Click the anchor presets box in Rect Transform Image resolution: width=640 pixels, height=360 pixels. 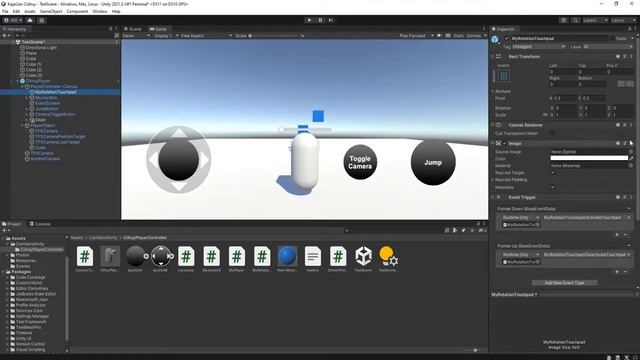pyautogui.click(x=504, y=76)
